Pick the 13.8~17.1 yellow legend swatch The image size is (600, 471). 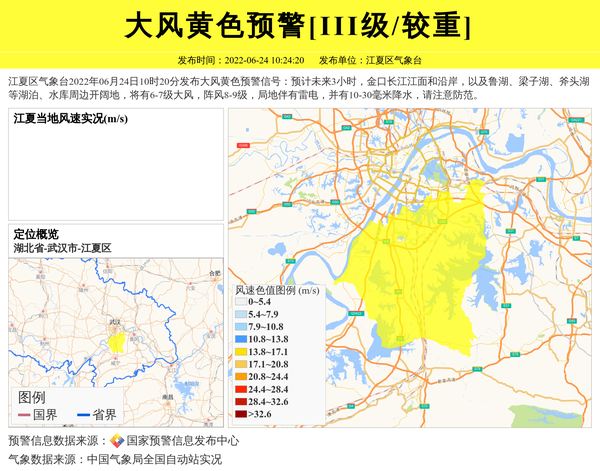click(240, 352)
